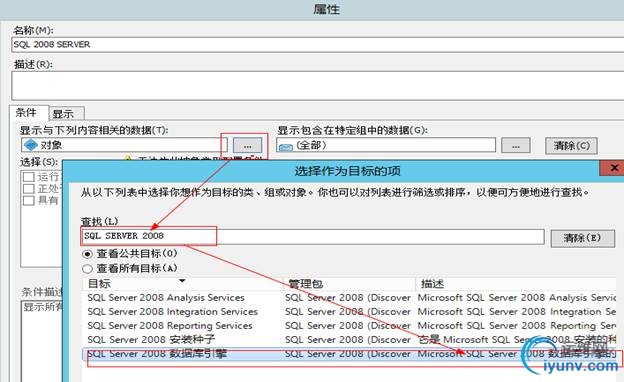Check the 正处 checkbox

pyautogui.click(x=29, y=188)
